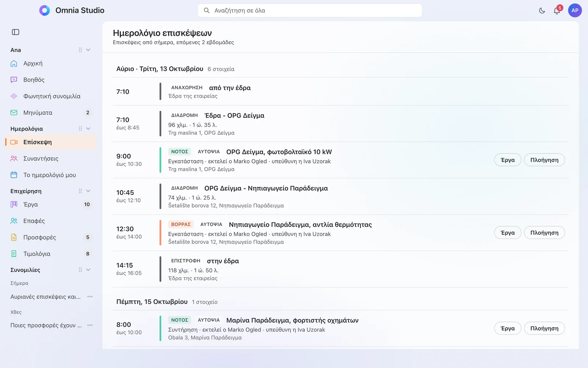588x368 pixels.
Task: Click Πλοήγηση for OPG Δείγμα φωτοβολταϊκό
Action: [544, 160]
